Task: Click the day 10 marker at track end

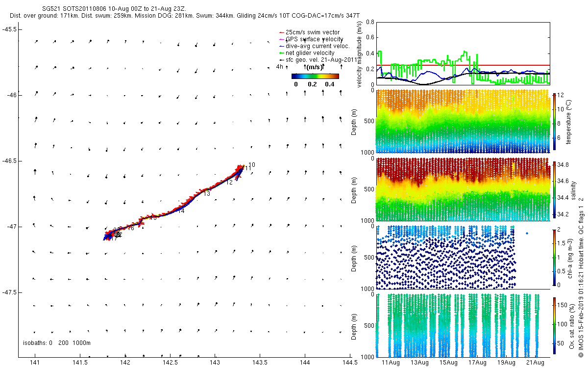Action: 251,165
